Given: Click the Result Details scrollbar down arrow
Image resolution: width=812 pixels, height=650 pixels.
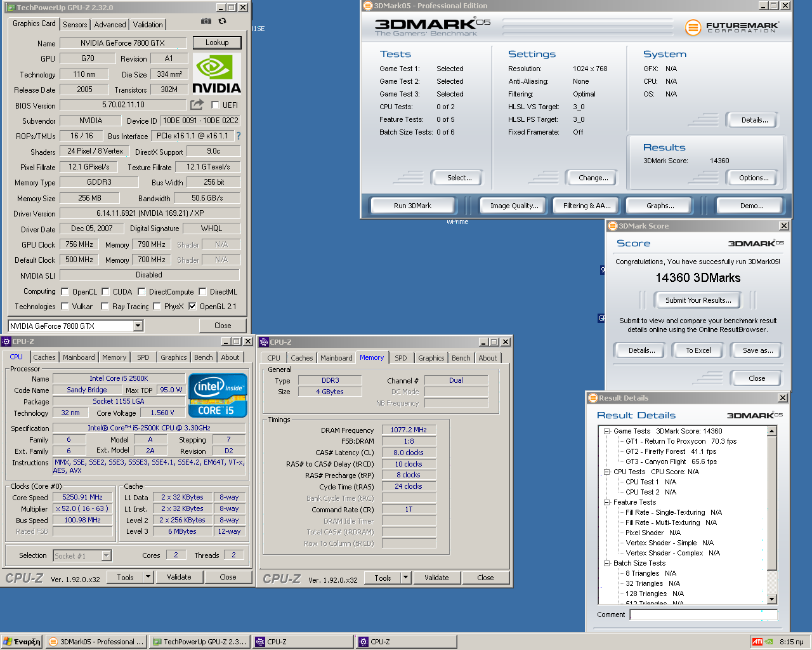Looking at the screenshot, I should (772, 599).
